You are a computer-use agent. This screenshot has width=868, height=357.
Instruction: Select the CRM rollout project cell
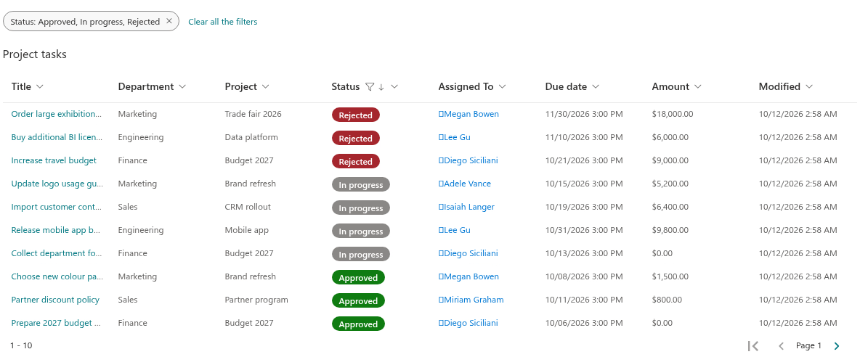tap(248, 207)
